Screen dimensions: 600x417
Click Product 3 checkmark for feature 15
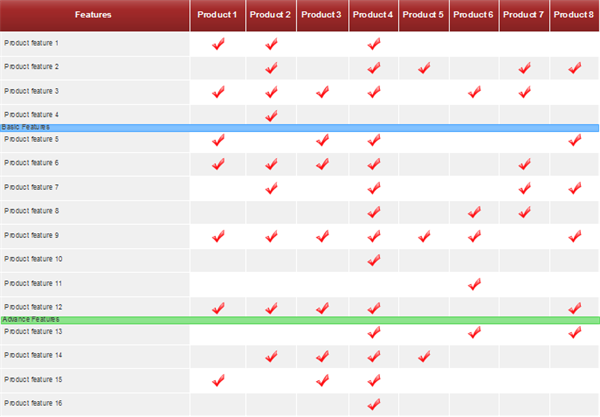tap(322, 380)
